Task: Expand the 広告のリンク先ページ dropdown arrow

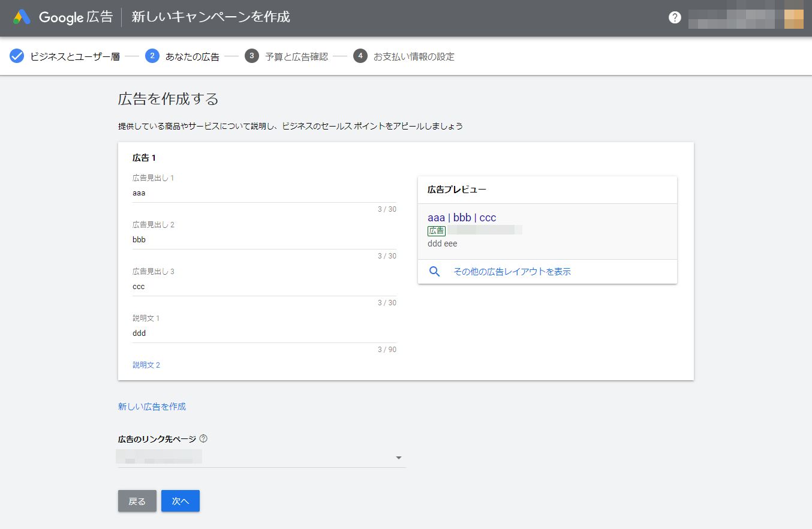Action: tap(399, 458)
